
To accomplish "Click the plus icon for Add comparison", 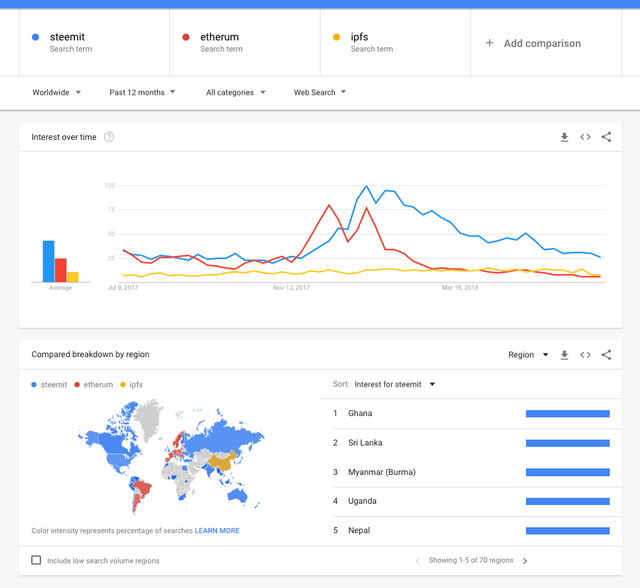I will [489, 43].
